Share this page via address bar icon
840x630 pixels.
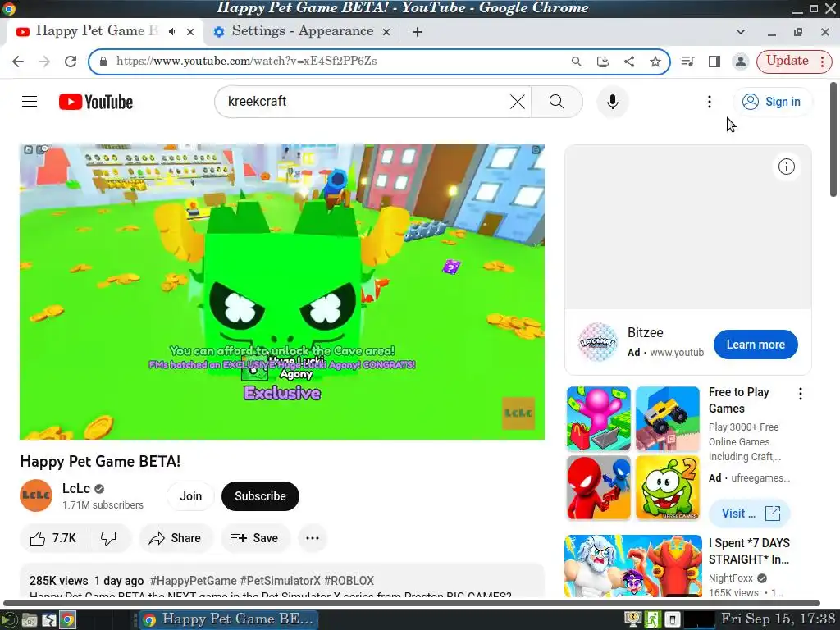pos(629,61)
